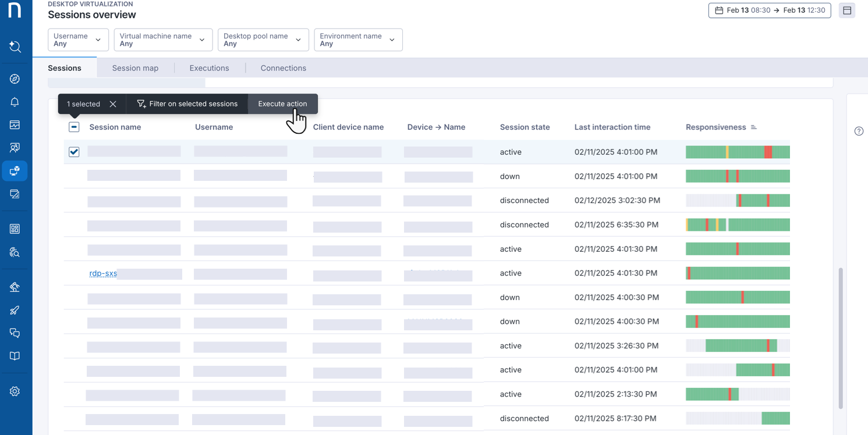Click the select-all checkbox in the table header
Screen dimensions: 868x435
[x=74, y=126]
